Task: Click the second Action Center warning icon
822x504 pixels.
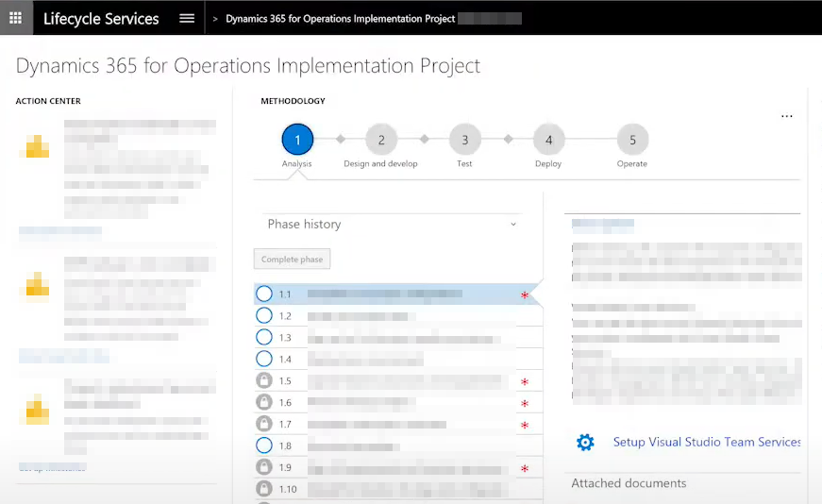Action: (37, 284)
